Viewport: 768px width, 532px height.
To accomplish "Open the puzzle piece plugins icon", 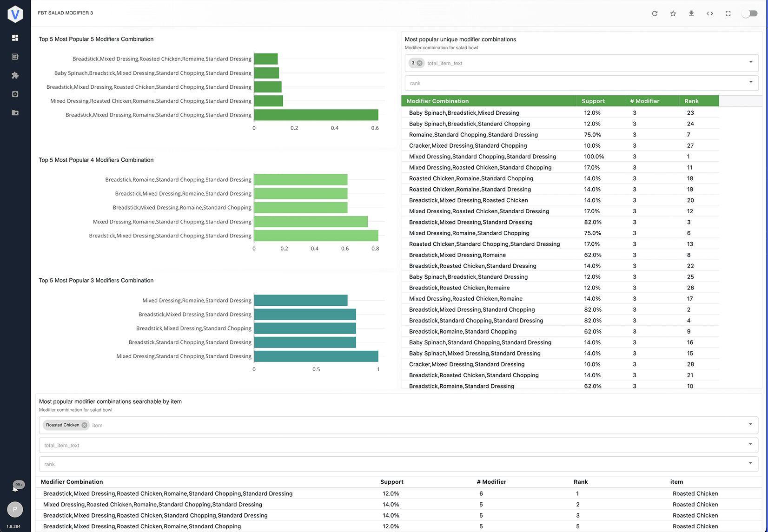I will click(x=15, y=75).
